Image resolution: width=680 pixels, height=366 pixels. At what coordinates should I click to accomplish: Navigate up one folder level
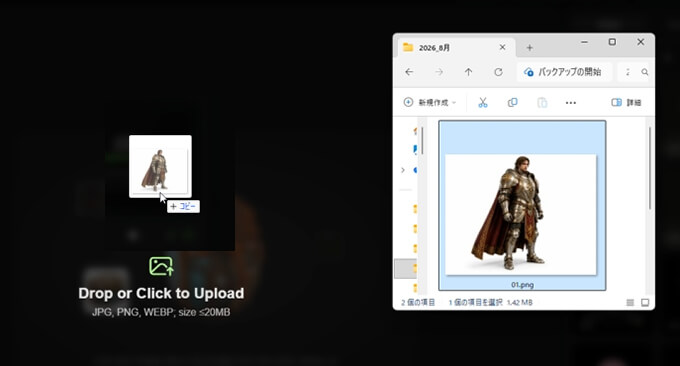[x=468, y=72]
